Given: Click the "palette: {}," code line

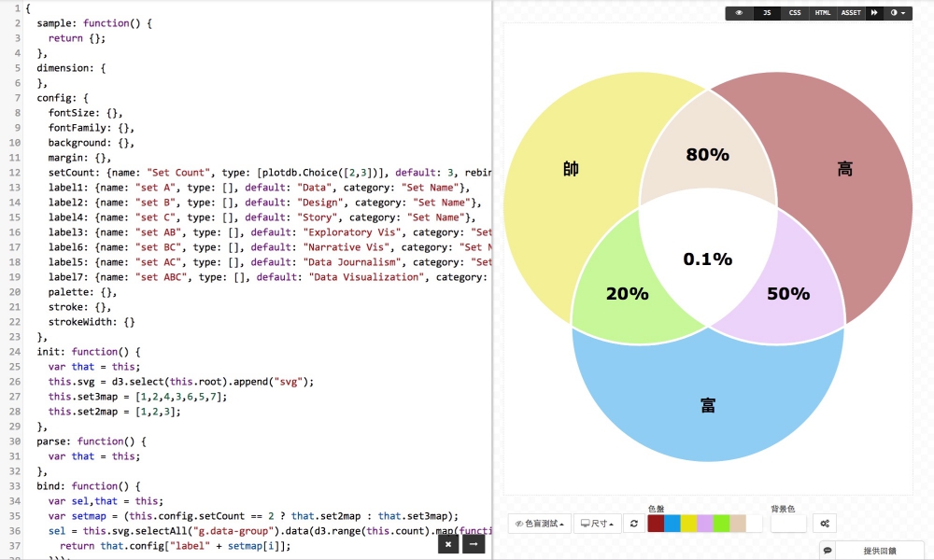Looking at the screenshot, I should 82,291.
